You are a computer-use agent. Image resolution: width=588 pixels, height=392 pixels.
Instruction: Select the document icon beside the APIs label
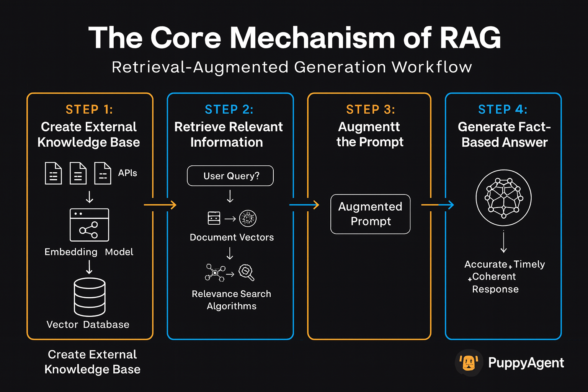pos(103,173)
